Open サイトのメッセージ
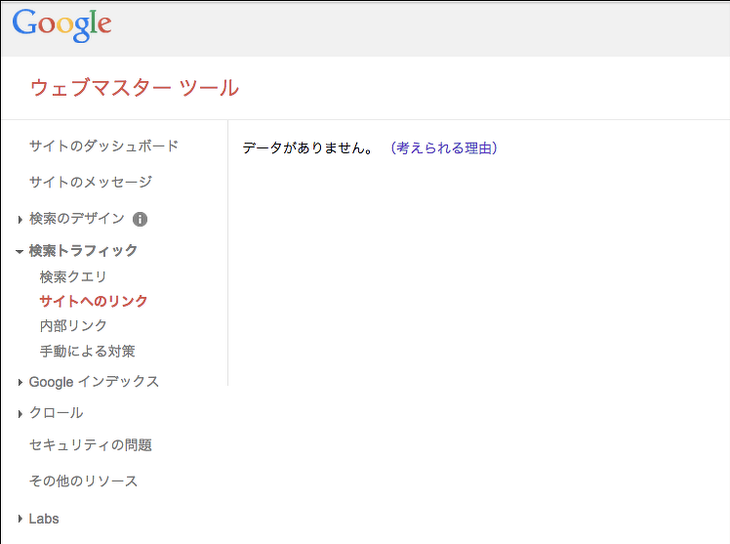The width and height of the screenshot is (730, 544). [x=91, y=182]
